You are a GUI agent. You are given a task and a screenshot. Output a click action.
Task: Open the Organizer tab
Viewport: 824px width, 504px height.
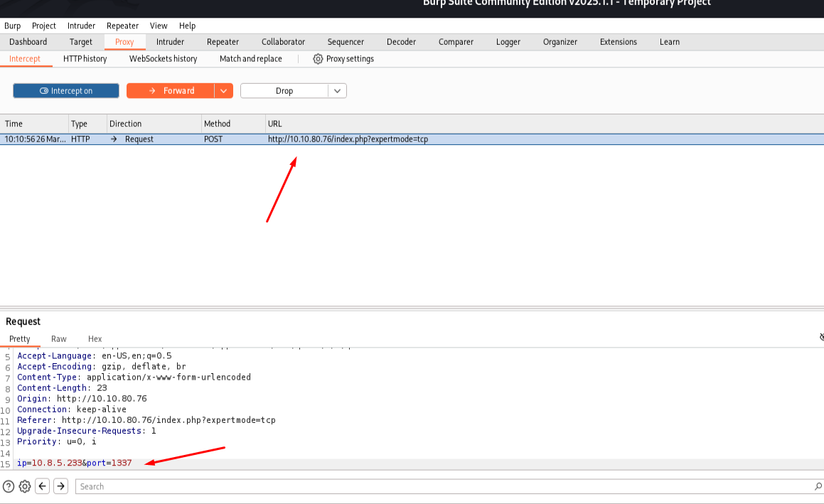coord(560,42)
